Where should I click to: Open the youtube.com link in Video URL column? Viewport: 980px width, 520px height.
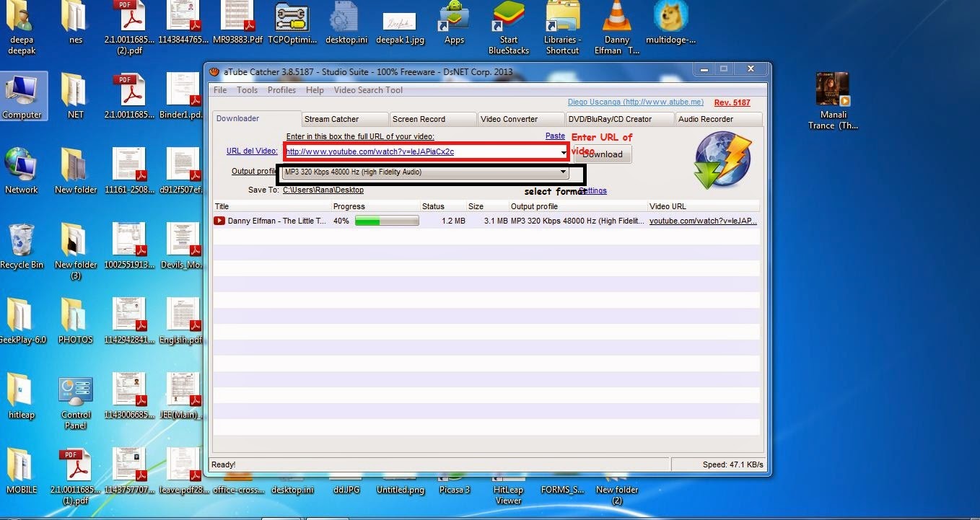[703, 221]
